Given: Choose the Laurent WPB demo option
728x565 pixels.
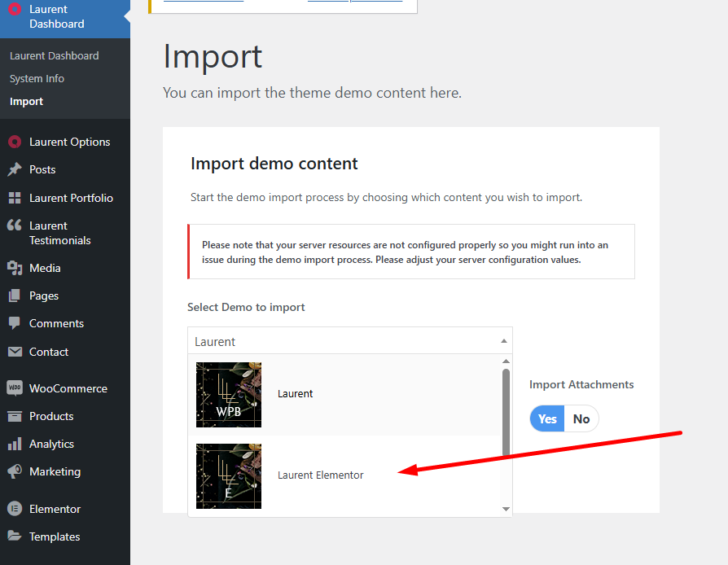Looking at the screenshot, I should click(344, 395).
